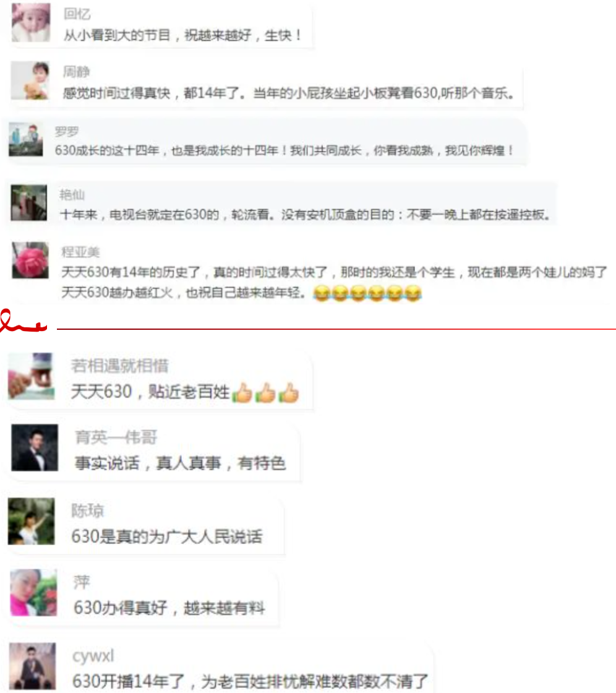616x693 pixels.
Task: Select comment 630是真的为广大人民说话
Action: [166, 536]
